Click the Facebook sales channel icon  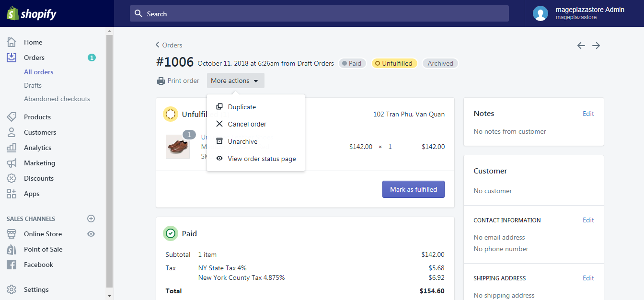tap(11, 265)
